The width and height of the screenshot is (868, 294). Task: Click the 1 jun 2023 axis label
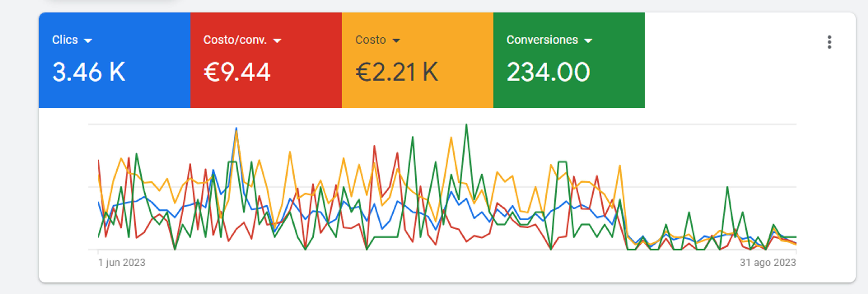[122, 262]
